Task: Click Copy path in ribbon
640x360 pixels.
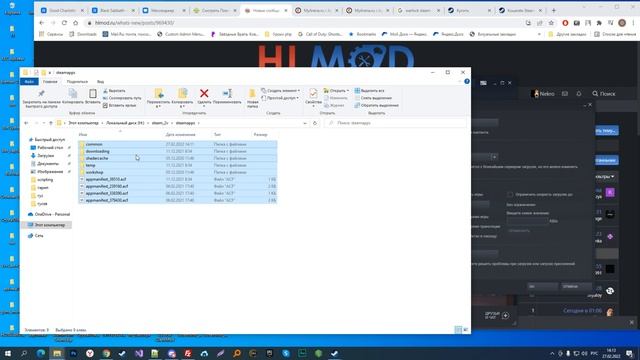Action: point(122,98)
